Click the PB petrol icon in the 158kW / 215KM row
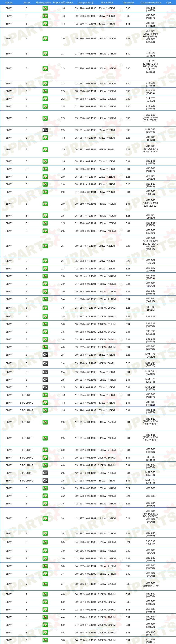Image resolution: width=176 pixels, height=644 pixels. click(45, 54)
